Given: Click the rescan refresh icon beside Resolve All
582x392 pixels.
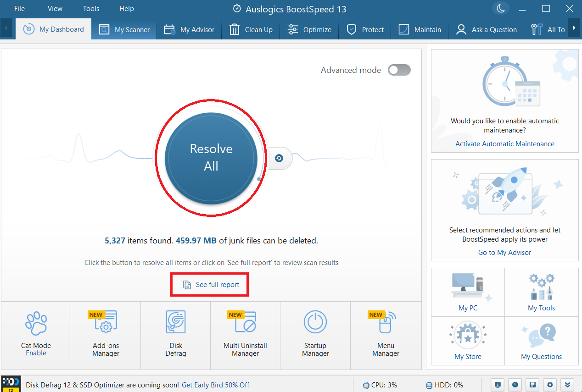Looking at the screenshot, I should 279,158.
